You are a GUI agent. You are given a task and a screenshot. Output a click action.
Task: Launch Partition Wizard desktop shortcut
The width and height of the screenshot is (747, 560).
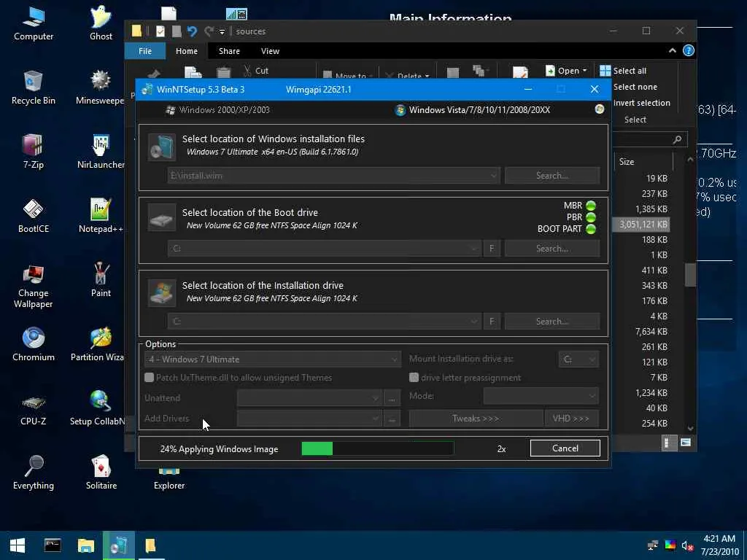[97, 344]
